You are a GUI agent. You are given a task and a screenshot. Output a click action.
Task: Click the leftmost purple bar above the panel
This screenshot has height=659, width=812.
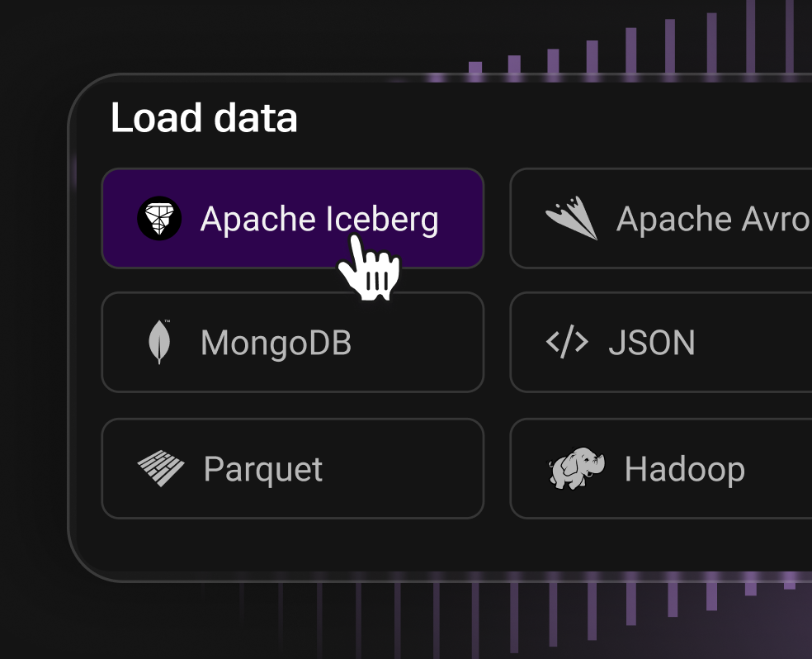pos(474,69)
